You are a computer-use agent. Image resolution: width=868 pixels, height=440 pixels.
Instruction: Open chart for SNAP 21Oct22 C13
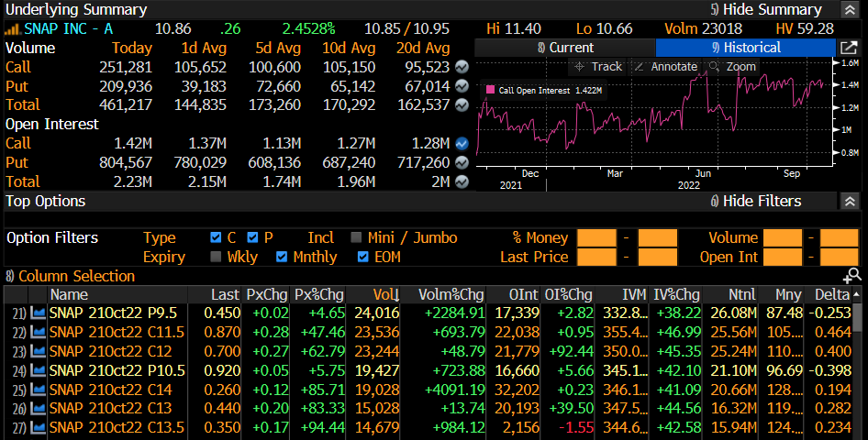39,409
